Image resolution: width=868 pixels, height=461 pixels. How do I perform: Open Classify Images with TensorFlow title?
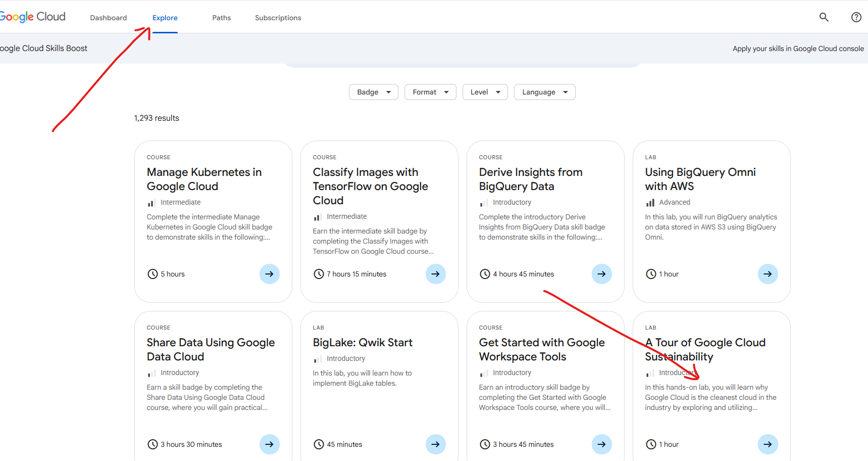pos(371,186)
